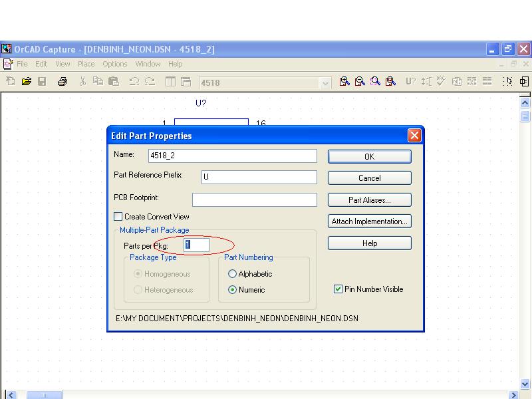This screenshot has height=399, width=532.
Task: Click the Help button in dialog
Action: coord(370,243)
